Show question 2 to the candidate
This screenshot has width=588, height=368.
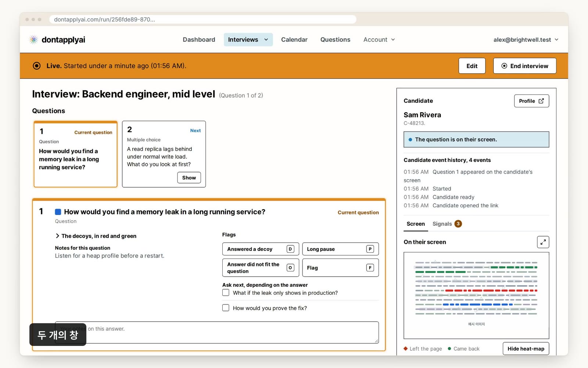click(189, 178)
